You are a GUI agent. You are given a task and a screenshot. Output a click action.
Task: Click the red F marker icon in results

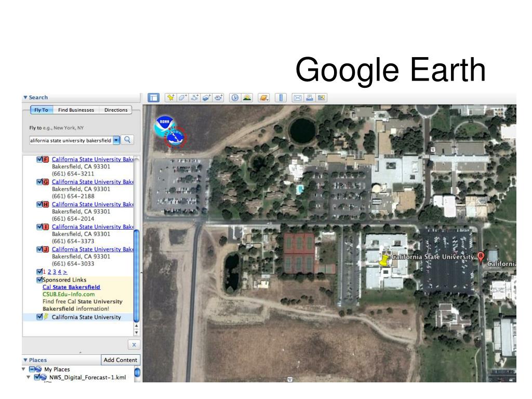46,159
